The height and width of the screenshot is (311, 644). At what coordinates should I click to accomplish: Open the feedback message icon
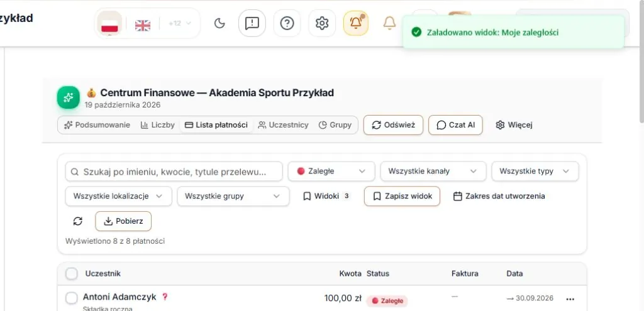click(x=252, y=23)
